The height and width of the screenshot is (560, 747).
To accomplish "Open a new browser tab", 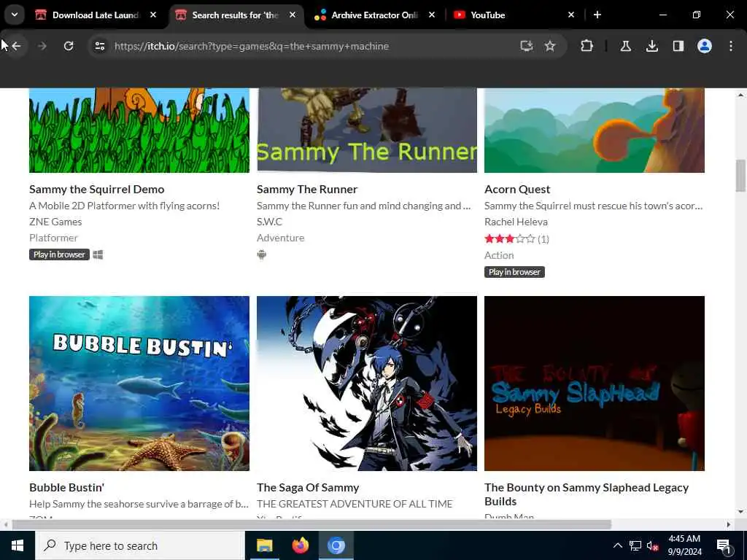I will click(597, 15).
